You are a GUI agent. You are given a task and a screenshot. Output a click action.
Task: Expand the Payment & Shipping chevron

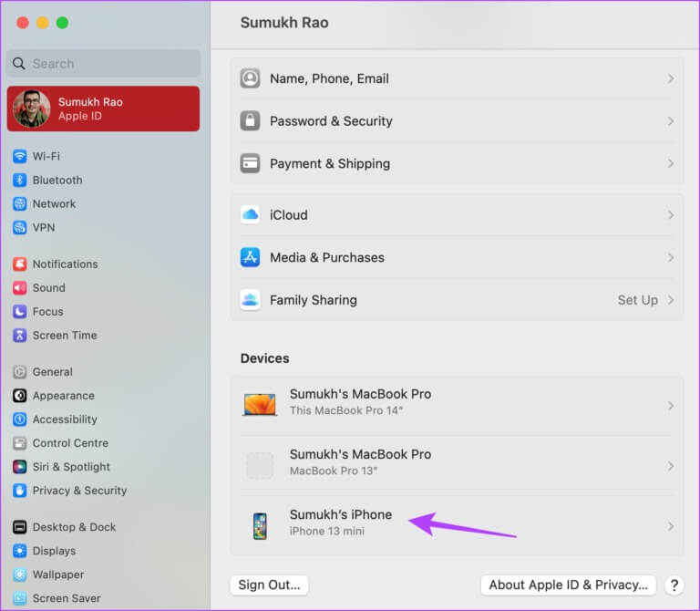[x=671, y=163]
